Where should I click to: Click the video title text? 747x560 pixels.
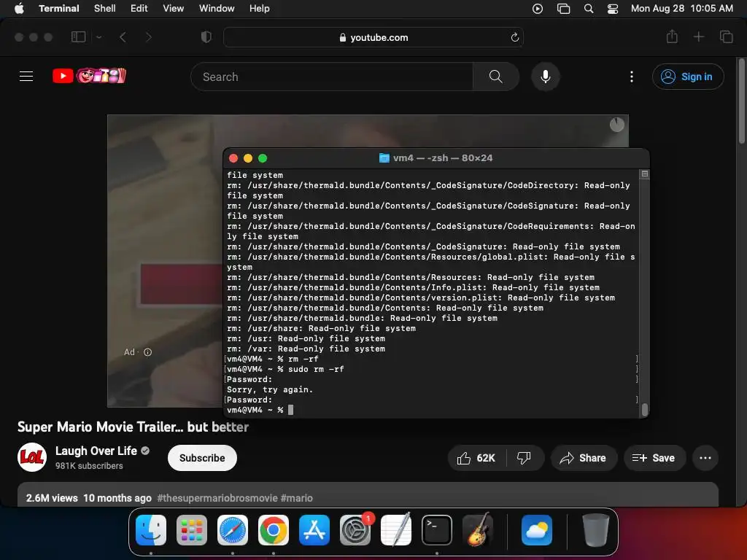pos(133,427)
